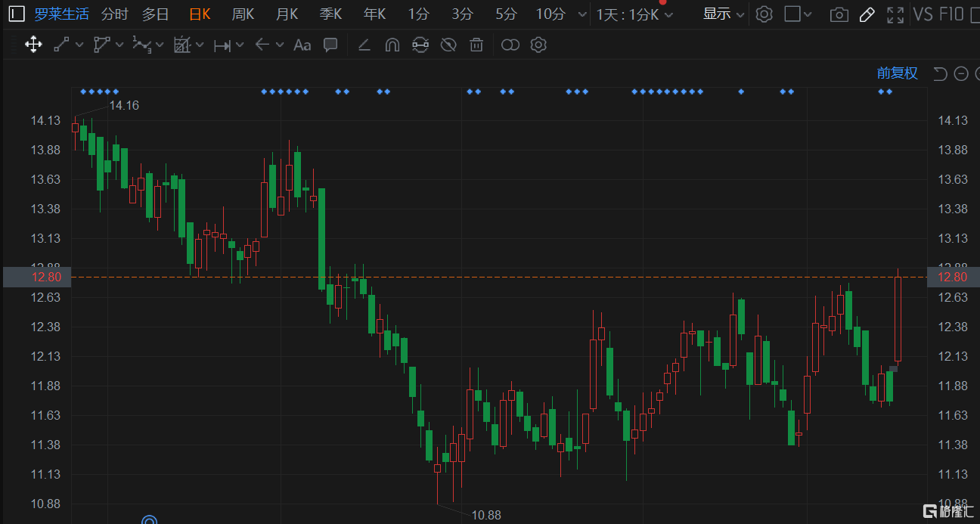The image size is (980, 524).
Task: Switch to 月K monthly tab
Action: [x=287, y=14]
